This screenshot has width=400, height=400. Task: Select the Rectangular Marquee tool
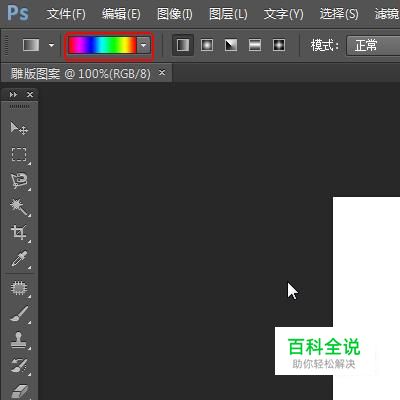point(19,154)
